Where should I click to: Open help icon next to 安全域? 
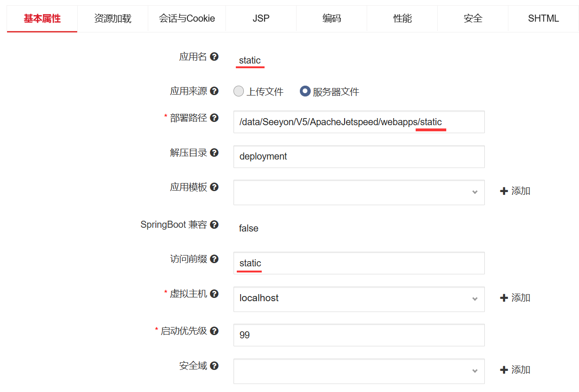pos(214,366)
